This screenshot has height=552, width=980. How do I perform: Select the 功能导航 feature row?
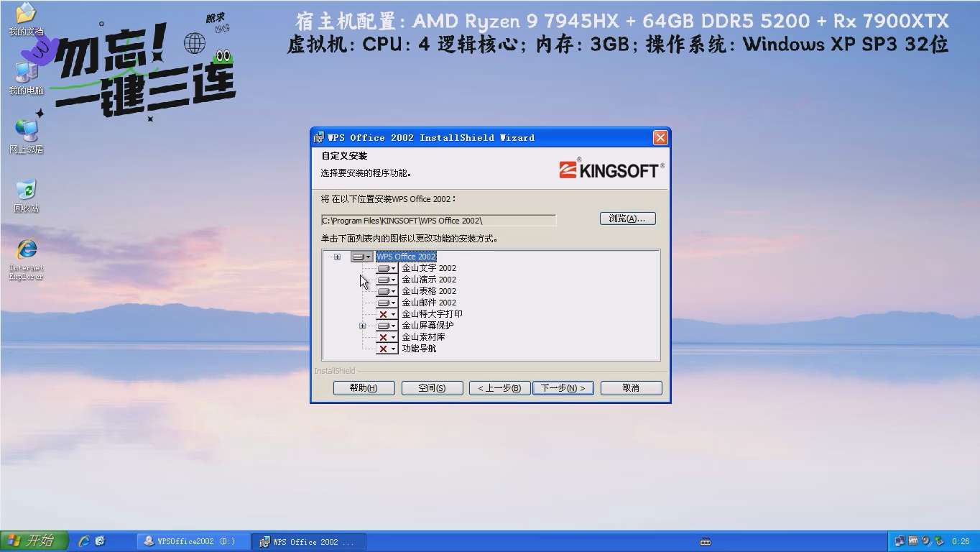point(419,349)
